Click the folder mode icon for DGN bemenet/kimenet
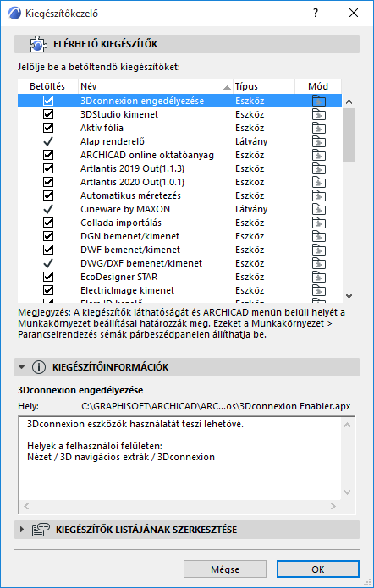Image resolution: width=374 pixels, height=588 pixels. [x=318, y=236]
